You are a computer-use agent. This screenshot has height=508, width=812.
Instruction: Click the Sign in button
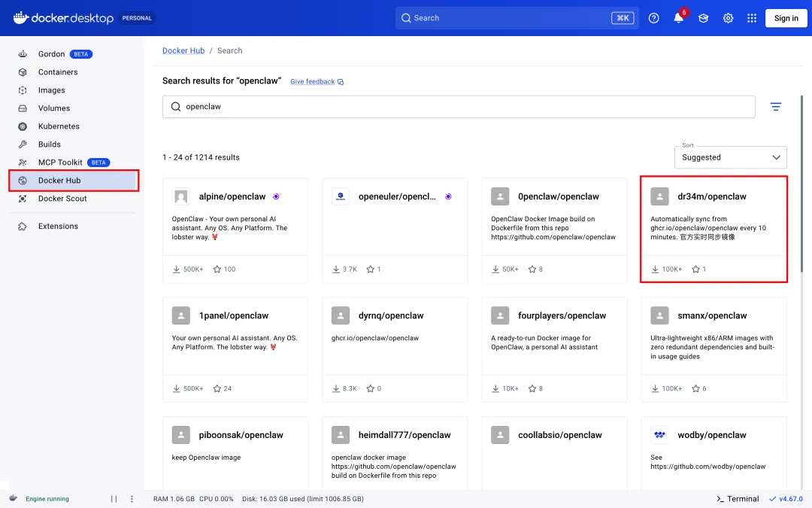(786, 18)
